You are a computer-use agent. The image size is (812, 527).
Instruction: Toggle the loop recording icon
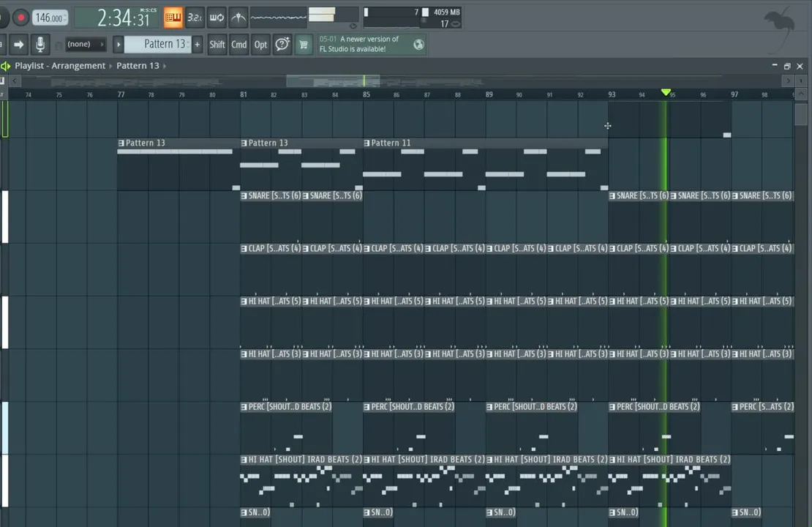[x=217, y=18]
